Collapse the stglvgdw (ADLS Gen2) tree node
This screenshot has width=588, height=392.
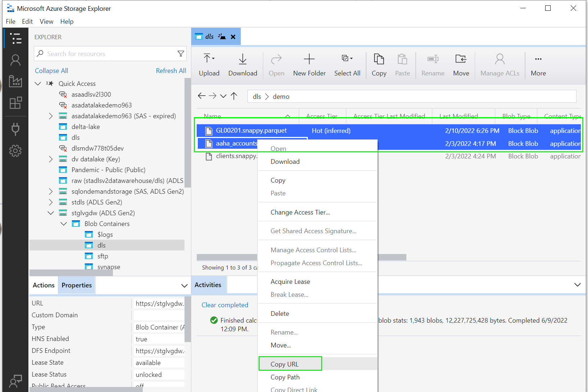[51, 213]
